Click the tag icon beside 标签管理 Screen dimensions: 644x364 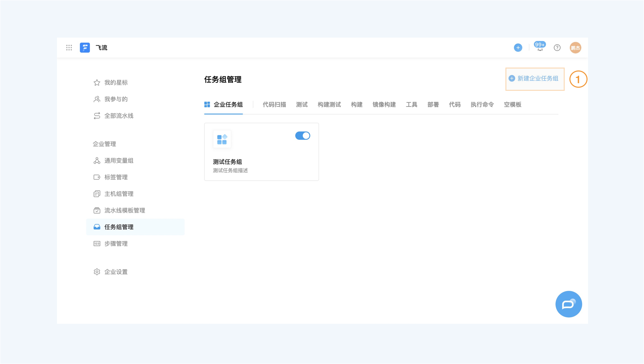(x=97, y=177)
